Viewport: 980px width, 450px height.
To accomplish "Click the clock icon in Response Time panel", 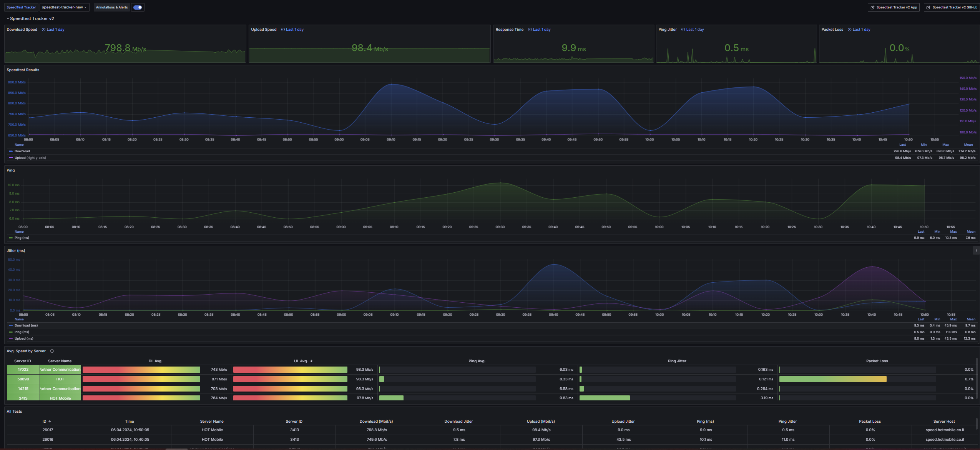I will pyautogui.click(x=530, y=30).
